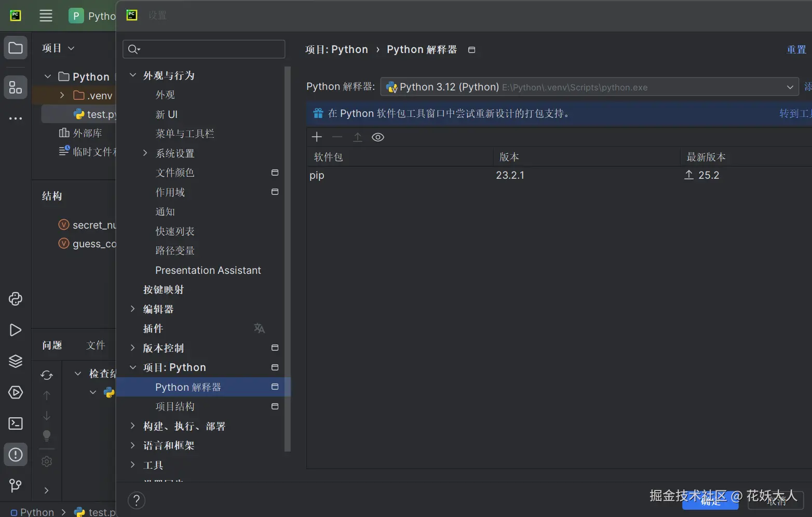Click the lightbulb quick-fix icon
The height and width of the screenshot is (517, 812).
pos(47,436)
